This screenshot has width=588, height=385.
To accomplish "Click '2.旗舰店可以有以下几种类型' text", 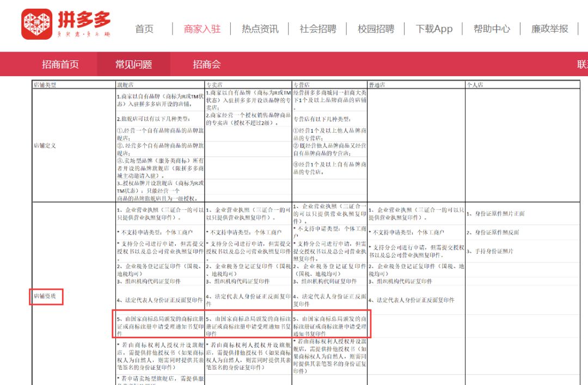I will [x=154, y=119].
